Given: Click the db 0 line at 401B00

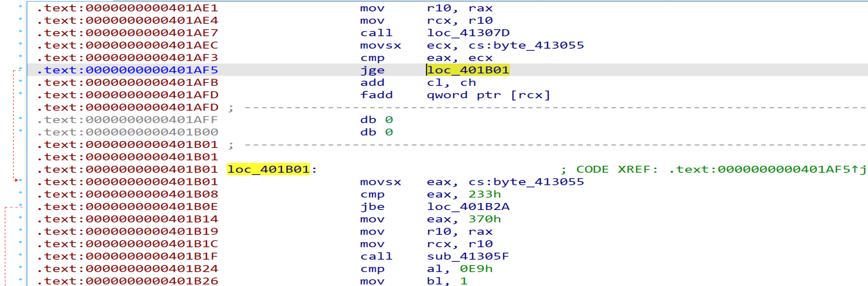Looking at the screenshot, I should pos(376,132).
